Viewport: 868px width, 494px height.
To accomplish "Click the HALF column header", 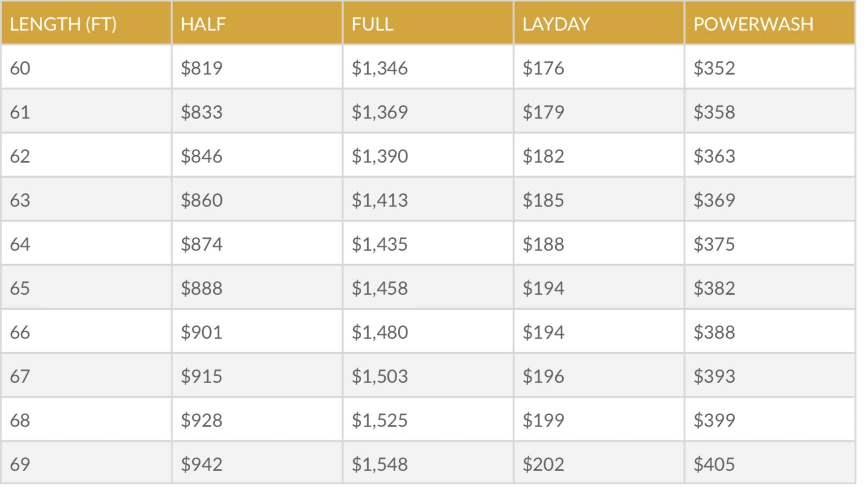I will point(203,24).
